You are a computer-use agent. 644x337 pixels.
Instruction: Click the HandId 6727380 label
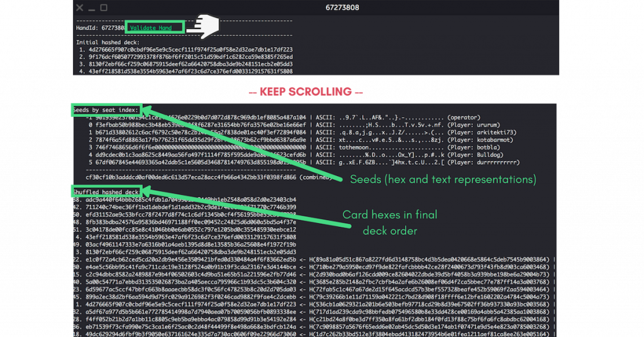(101, 28)
